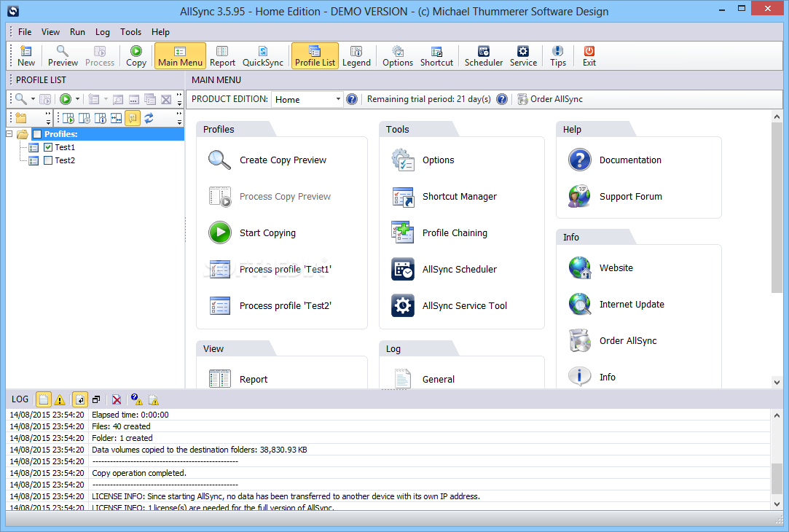
Task: Toggle the log auto-scroll arrow button
Action: tap(80, 399)
